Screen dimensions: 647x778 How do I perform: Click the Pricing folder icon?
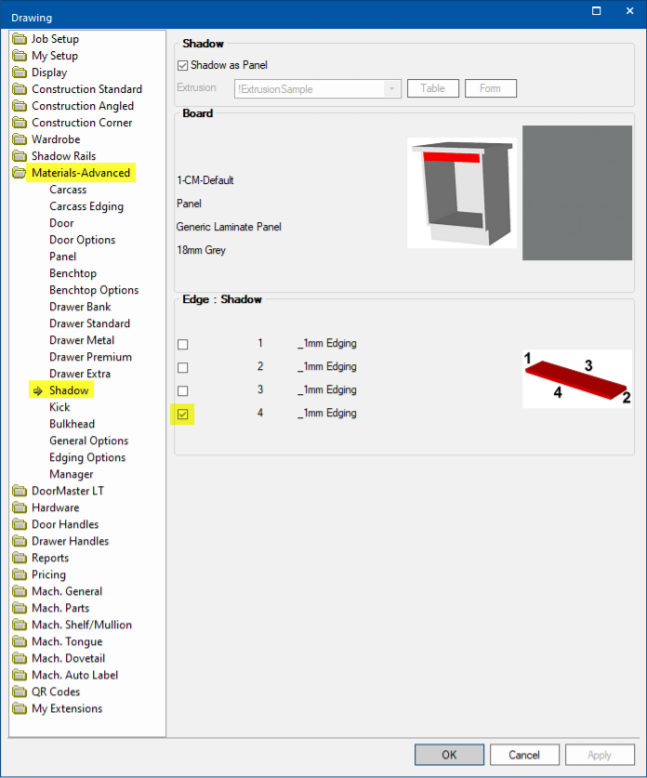pyautogui.click(x=19, y=575)
